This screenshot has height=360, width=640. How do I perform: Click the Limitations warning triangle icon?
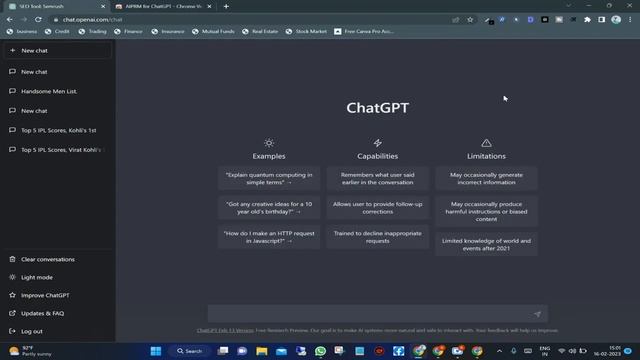[x=486, y=143]
